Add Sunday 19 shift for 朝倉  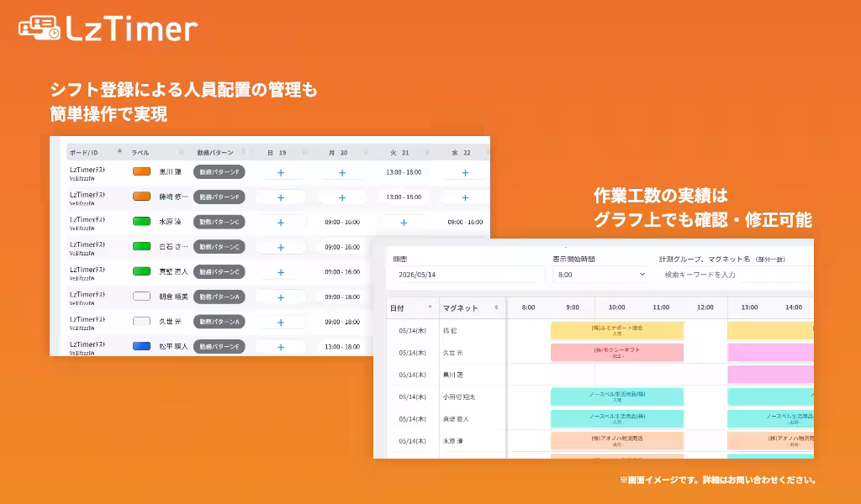(x=281, y=297)
